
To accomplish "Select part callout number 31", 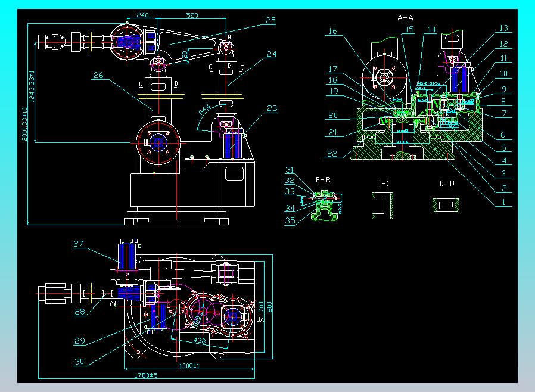I will (x=290, y=170).
